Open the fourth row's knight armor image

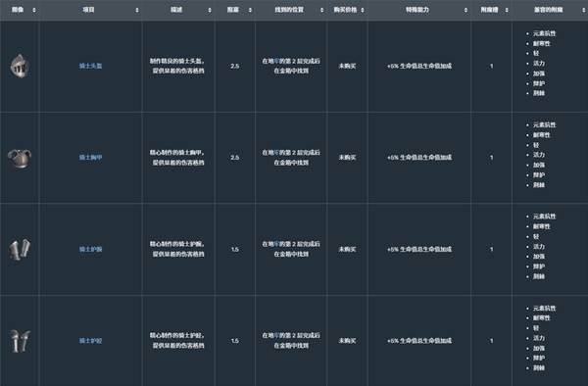coord(20,341)
